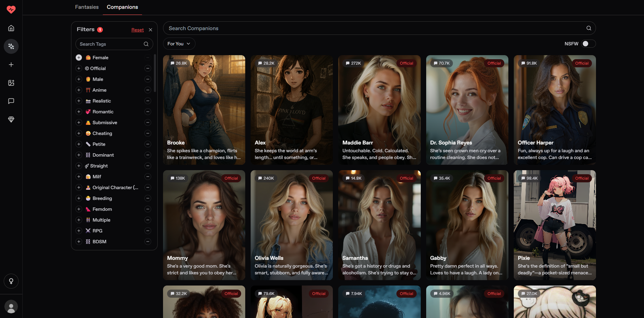Exclude the Dominant tag with minus
The width and height of the screenshot is (644, 318).
(148, 155)
